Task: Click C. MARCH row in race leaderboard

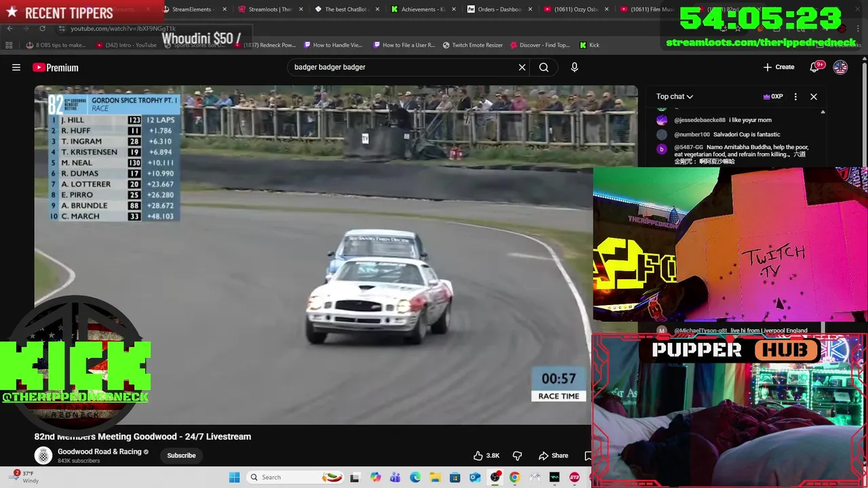Action: coord(113,216)
